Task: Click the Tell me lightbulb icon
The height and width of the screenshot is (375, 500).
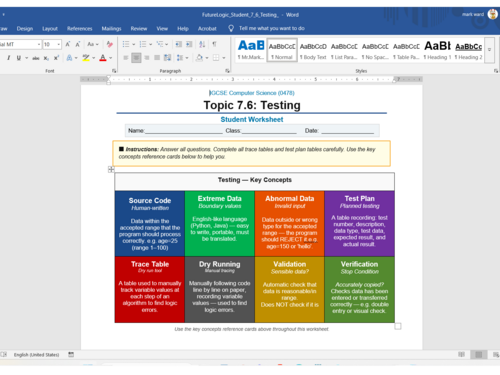Action: (231, 28)
